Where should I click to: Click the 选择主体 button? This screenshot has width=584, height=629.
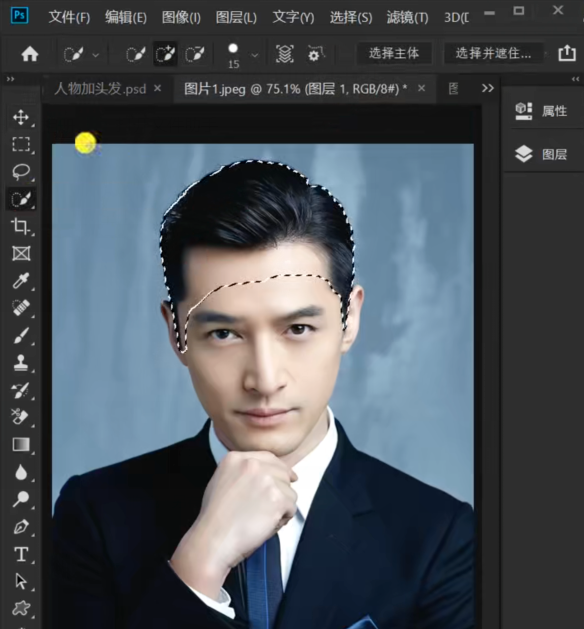coord(394,53)
